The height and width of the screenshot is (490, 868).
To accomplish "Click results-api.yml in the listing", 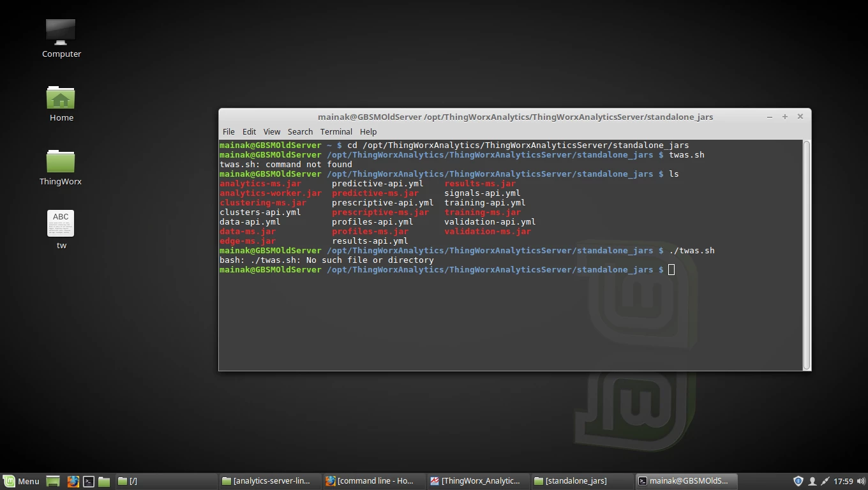I will tap(370, 241).
